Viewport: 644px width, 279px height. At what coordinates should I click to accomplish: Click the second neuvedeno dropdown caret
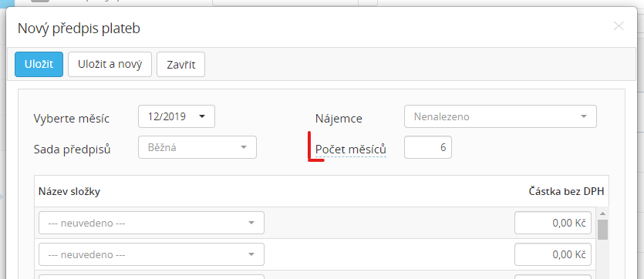[x=251, y=254]
